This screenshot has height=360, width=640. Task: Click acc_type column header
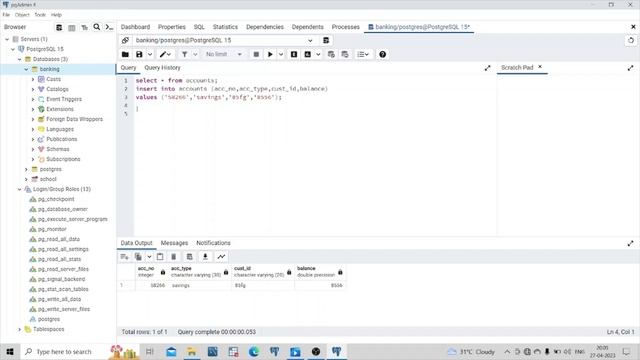[x=199, y=272]
